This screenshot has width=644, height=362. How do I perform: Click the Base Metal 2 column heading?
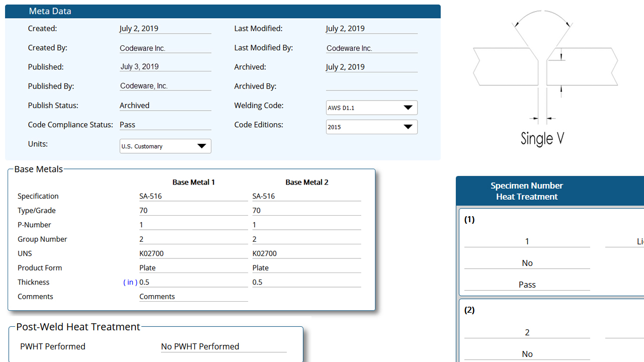tap(307, 182)
